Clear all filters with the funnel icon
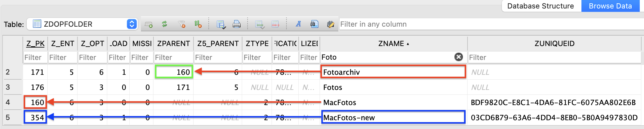This screenshot has height=129, width=644. click(x=182, y=24)
